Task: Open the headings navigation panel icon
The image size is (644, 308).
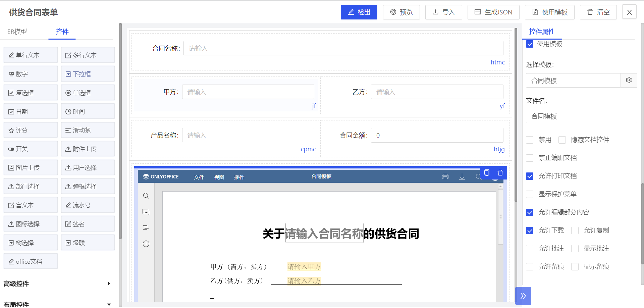Action: (x=146, y=227)
